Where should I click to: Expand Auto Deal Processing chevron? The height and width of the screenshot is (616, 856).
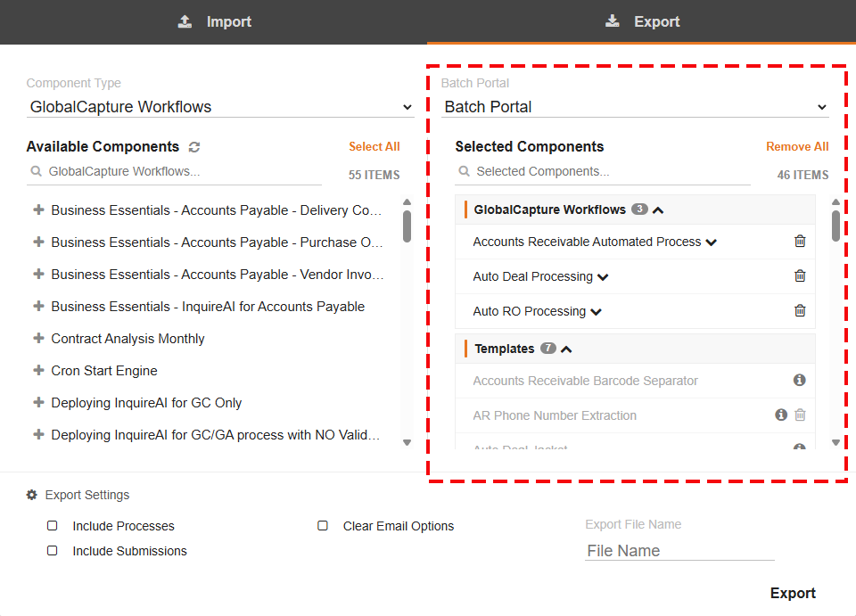tap(603, 277)
